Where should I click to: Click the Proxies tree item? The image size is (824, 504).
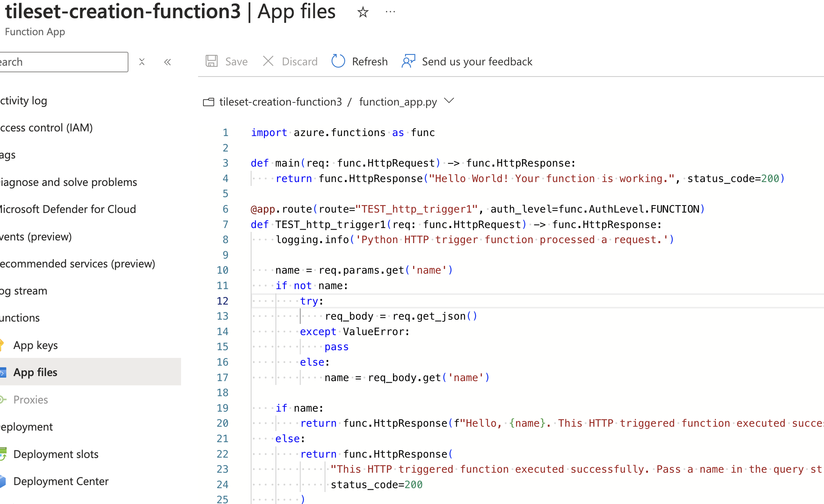point(30,399)
